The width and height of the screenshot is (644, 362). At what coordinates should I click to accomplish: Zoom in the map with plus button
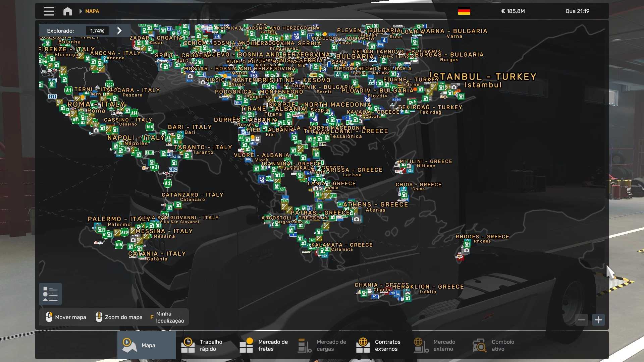[x=598, y=320]
